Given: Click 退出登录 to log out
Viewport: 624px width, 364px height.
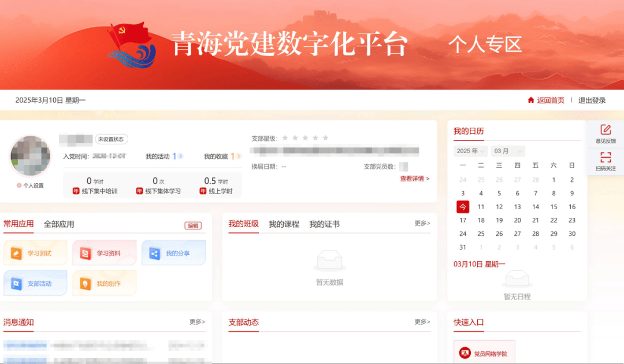Looking at the screenshot, I should pos(592,100).
